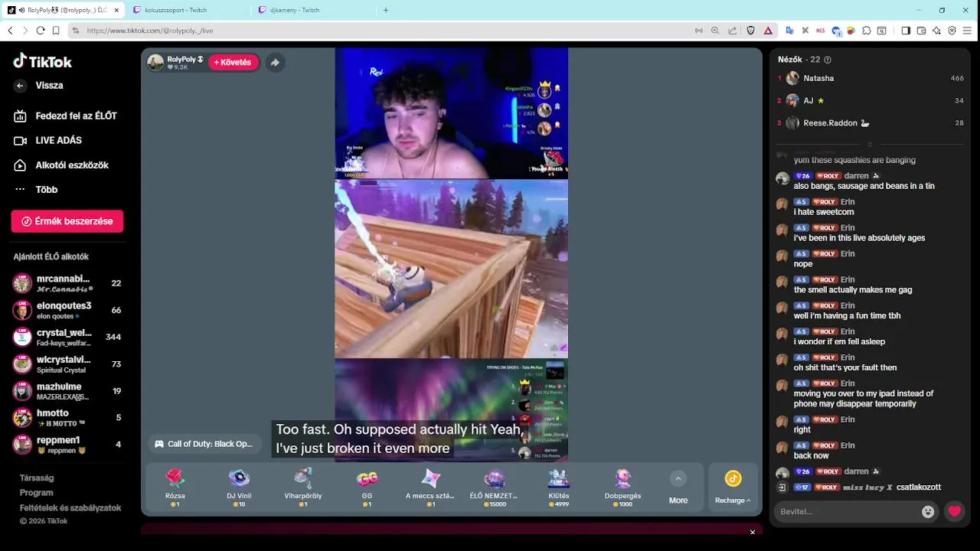Send A meccs sztá... gift
Screen dimensions: 980x551
click(x=430, y=487)
